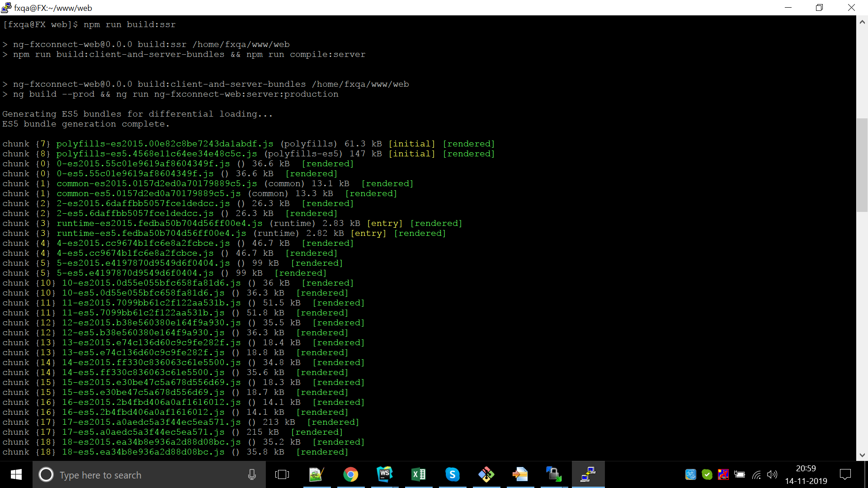Click the microphone in search box
This screenshot has height=488, width=868.
point(252,474)
